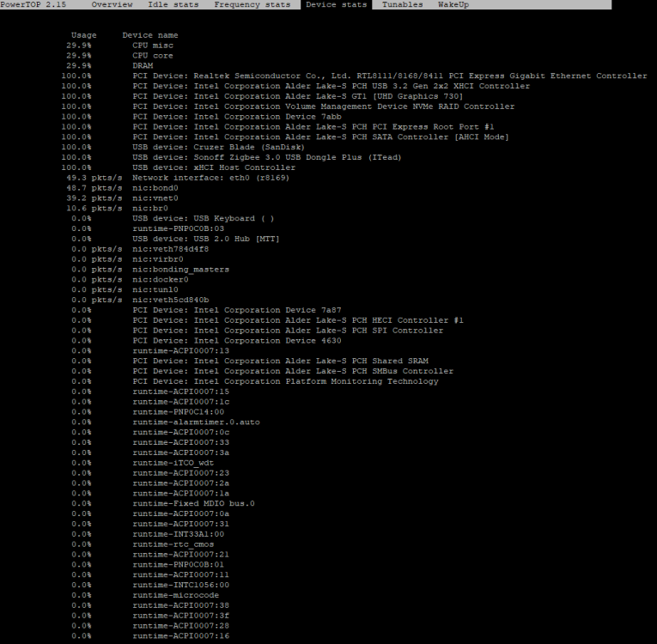This screenshot has height=644, width=657.
Task: Select the PCH Shared SRAM row
Action: tap(250, 361)
